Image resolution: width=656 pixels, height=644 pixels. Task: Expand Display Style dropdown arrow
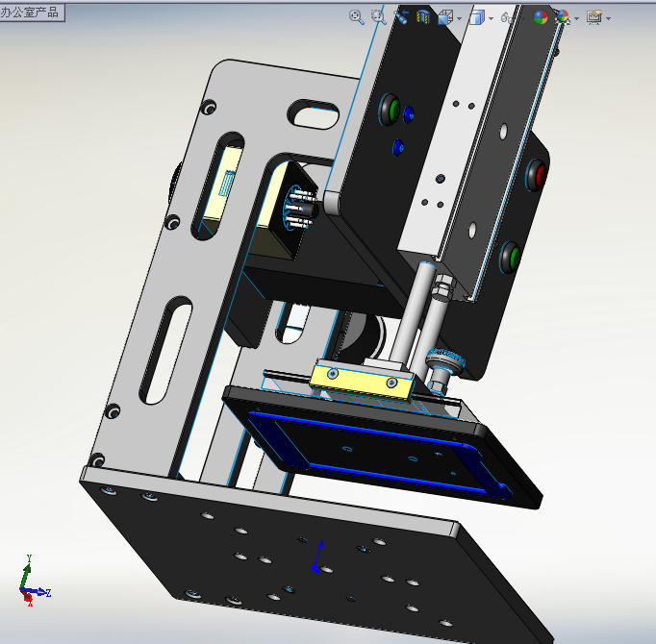(492, 18)
